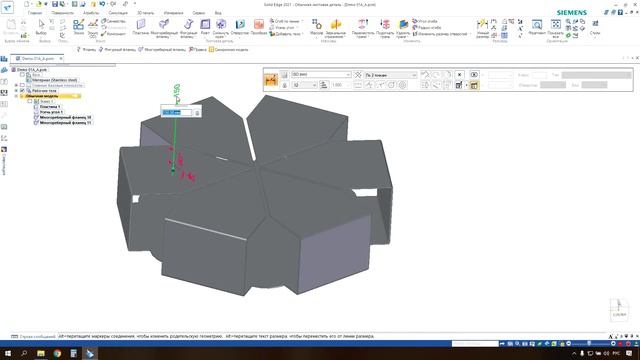Open the 3D печать ribbon tab
The height and width of the screenshot is (360, 640).
[145, 13]
